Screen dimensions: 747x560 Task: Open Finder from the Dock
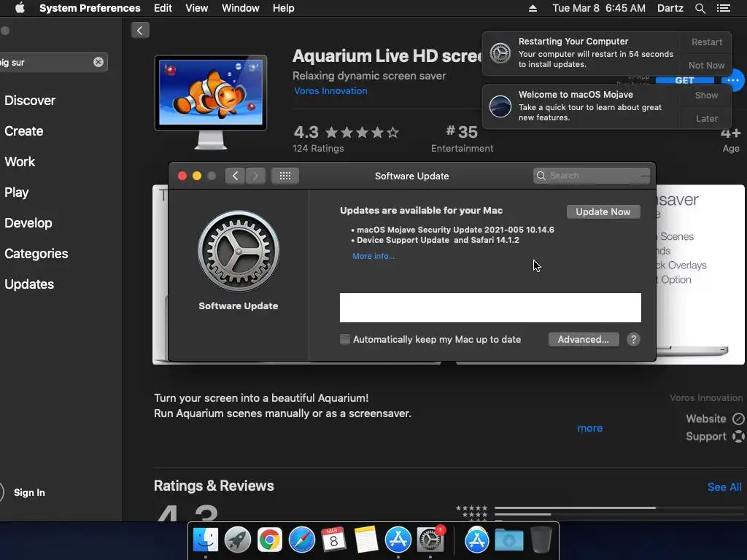coord(205,540)
